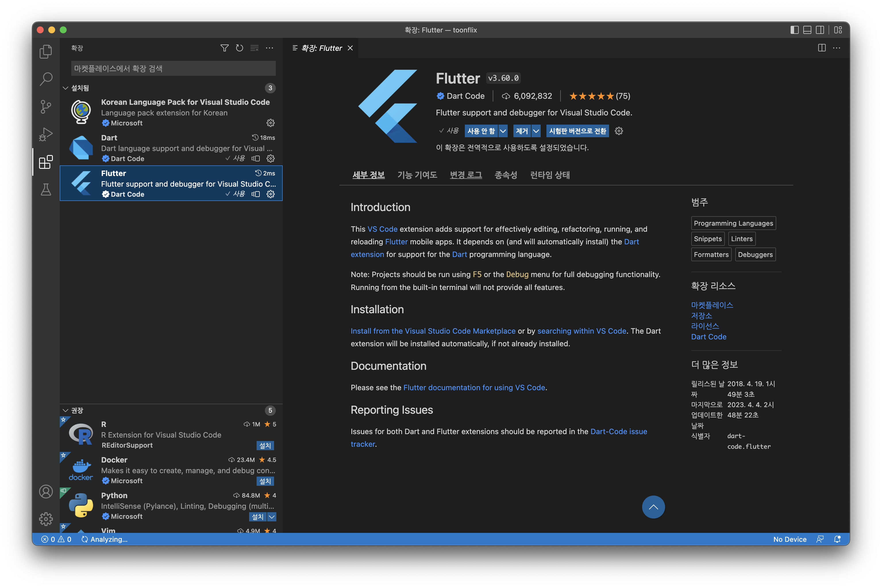
Task: Open editor more actions menu
Action: click(x=837, y=48)
